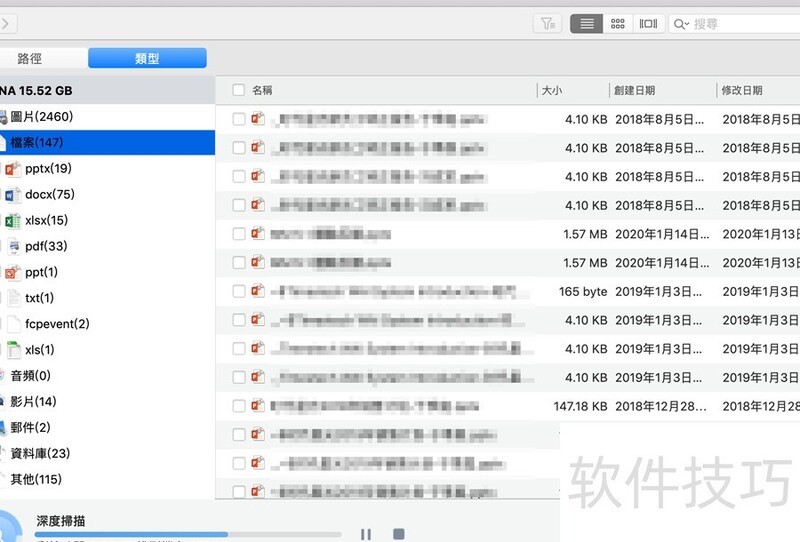Sort by the 大小 column header

point(552,90)
